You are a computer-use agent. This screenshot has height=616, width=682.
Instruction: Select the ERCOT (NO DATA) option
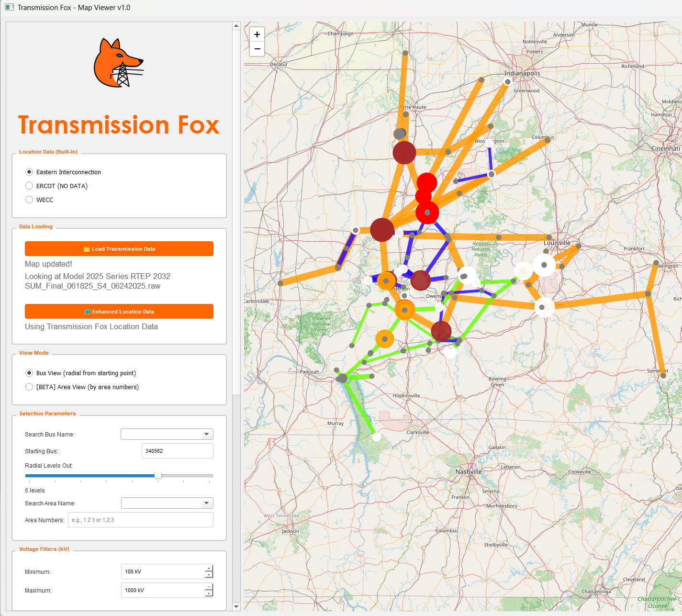click(x=29, y=186)
